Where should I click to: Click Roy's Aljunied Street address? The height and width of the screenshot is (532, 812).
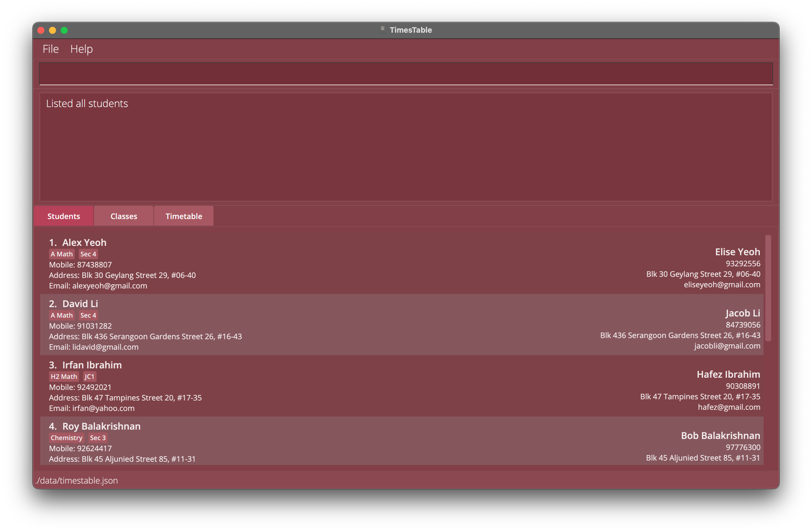click(x=123, y=459)
